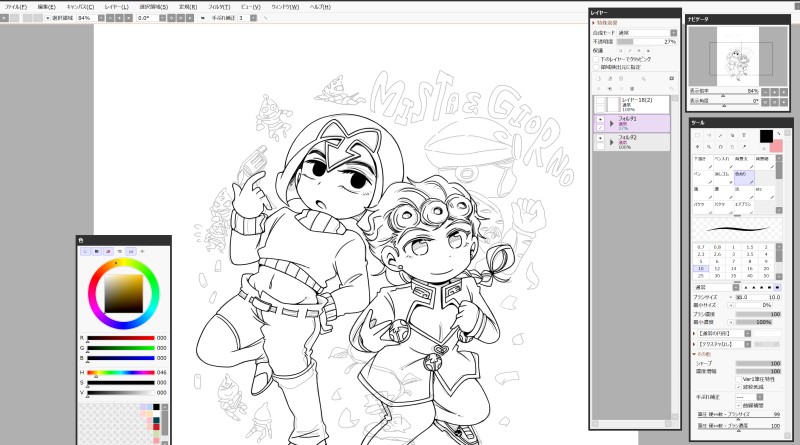Click the black foreground color swatch
Screen dimensions: 800x445
[766, 136]
